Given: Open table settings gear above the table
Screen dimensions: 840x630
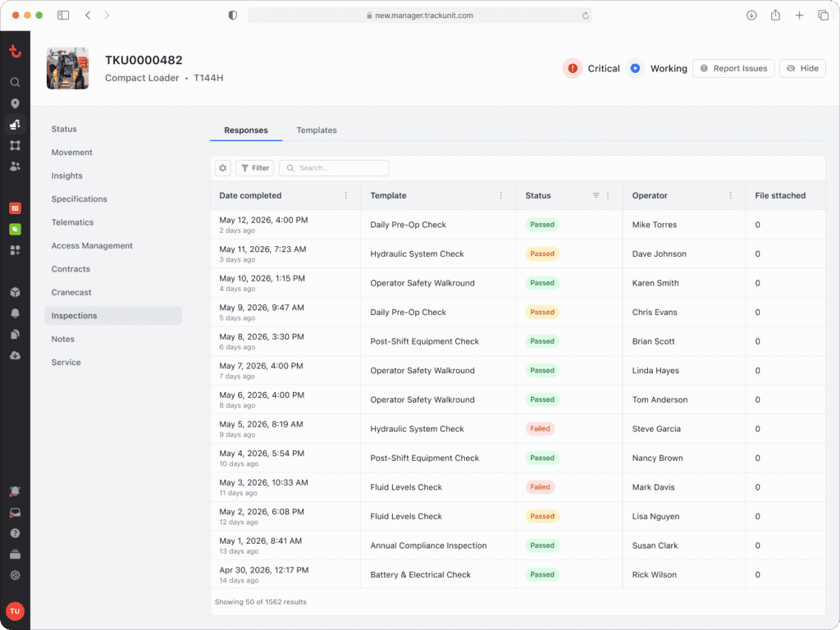Looking at the screenshot, I should click(223, 168).
